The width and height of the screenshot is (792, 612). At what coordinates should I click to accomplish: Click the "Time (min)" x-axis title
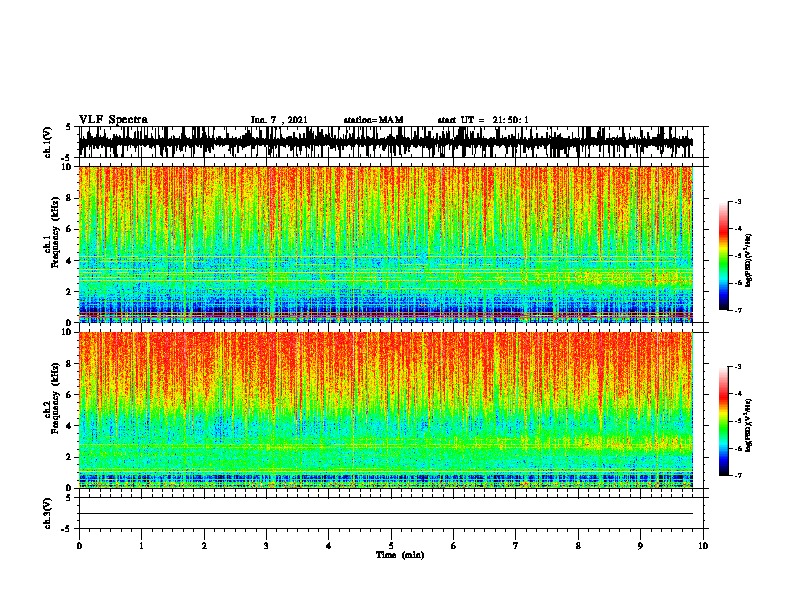tap(400, 555)
